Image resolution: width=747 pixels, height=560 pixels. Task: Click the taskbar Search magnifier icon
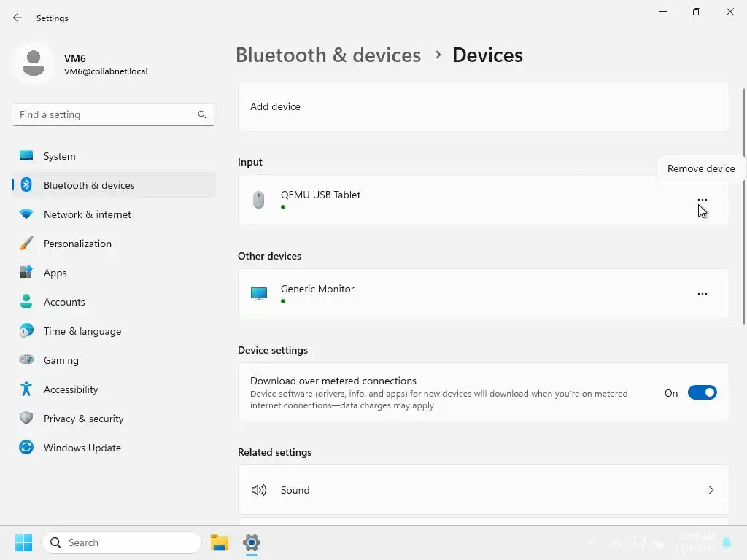pyautogui.click(x=55, y=542)
